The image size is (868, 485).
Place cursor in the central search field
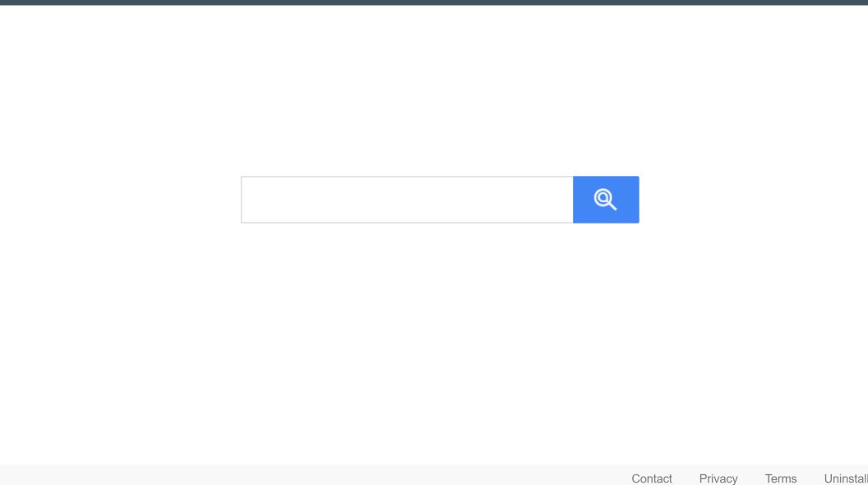[407, 200]
